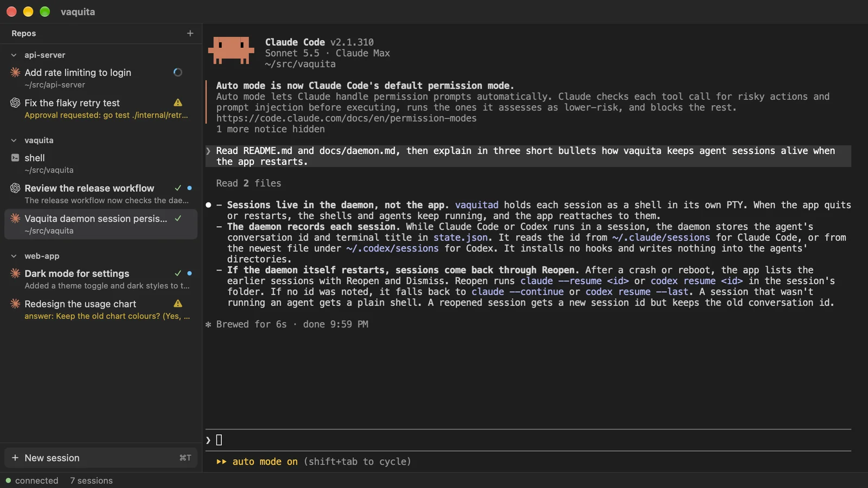The image size is (868, 488).
Task: Click the checkmark on Review the release workflow
Action: click(x=178, y=188)
